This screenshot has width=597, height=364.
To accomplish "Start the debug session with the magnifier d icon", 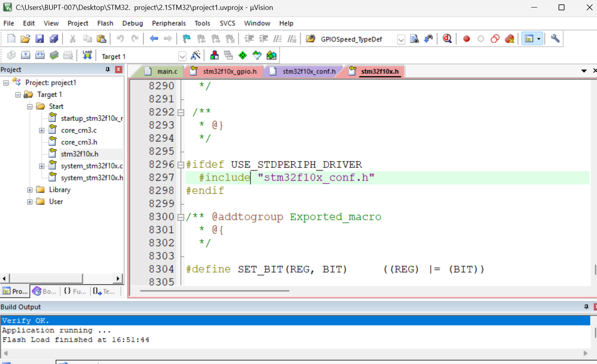I will click(447, 38).
